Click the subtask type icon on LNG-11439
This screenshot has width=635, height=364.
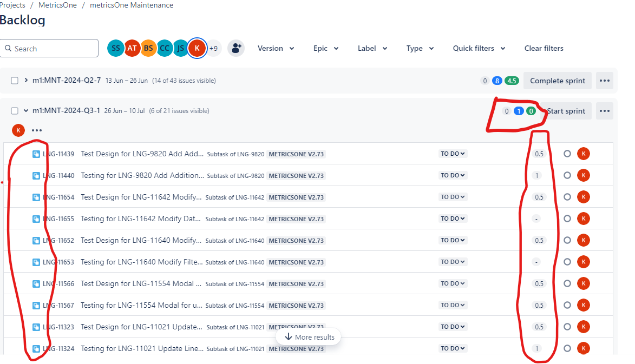click(x=35, y=153)
